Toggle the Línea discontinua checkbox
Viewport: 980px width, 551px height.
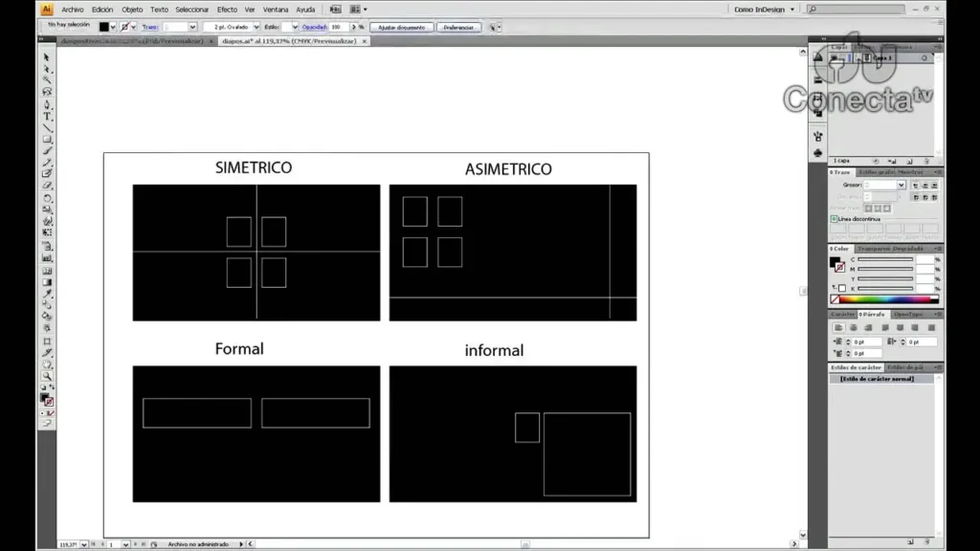(834, 219)
